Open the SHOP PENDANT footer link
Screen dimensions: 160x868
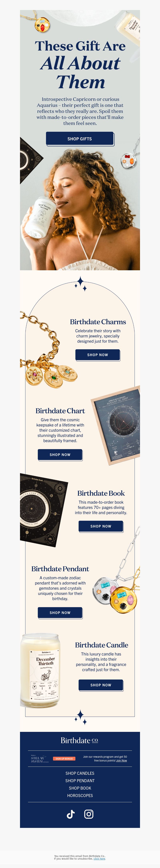[80, 781]
